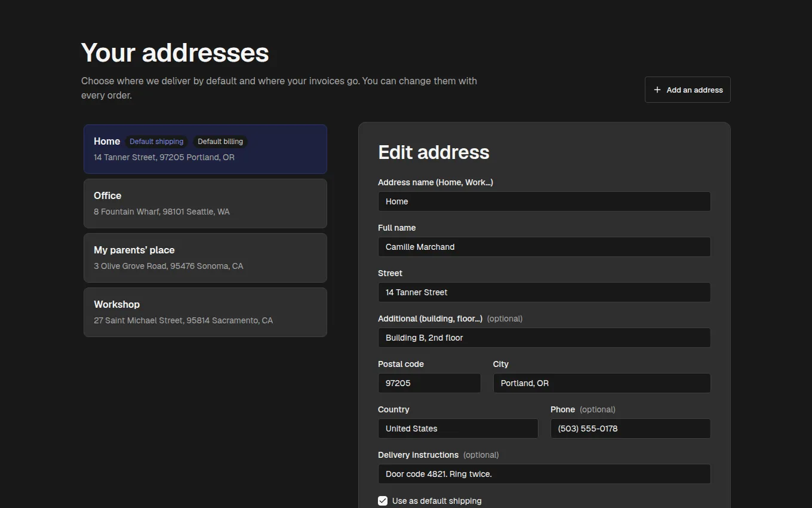Image resolution: width=812 pixels, height=508 pixels.
Task: Click the Add an address button
Action: 687,90
